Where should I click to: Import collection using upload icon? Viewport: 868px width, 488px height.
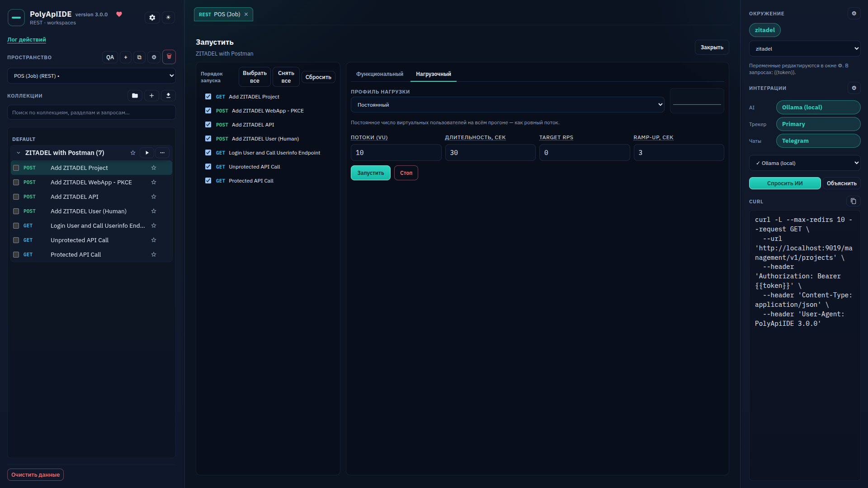tap(168, 96)
